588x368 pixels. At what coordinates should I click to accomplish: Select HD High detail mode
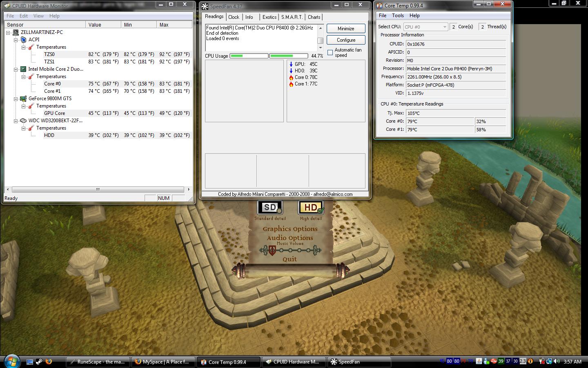(311, 208)
